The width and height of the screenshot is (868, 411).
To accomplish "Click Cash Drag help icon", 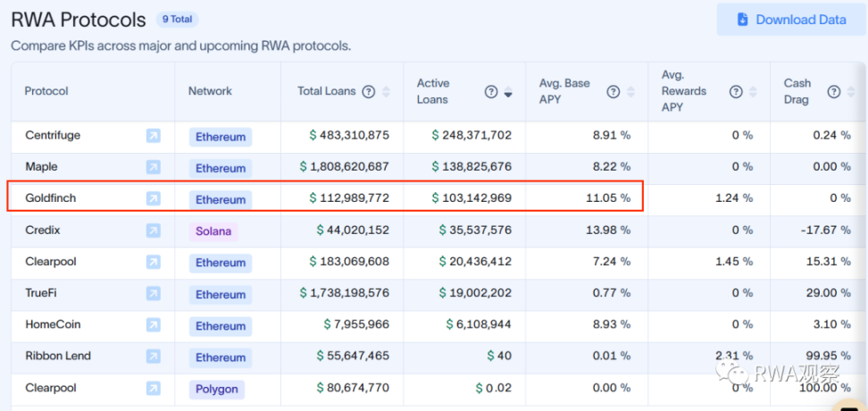I will pos(833,91).
